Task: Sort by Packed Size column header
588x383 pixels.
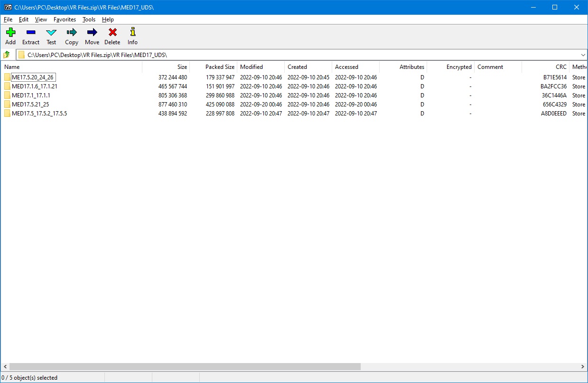Action: click(x=219, y=67)
